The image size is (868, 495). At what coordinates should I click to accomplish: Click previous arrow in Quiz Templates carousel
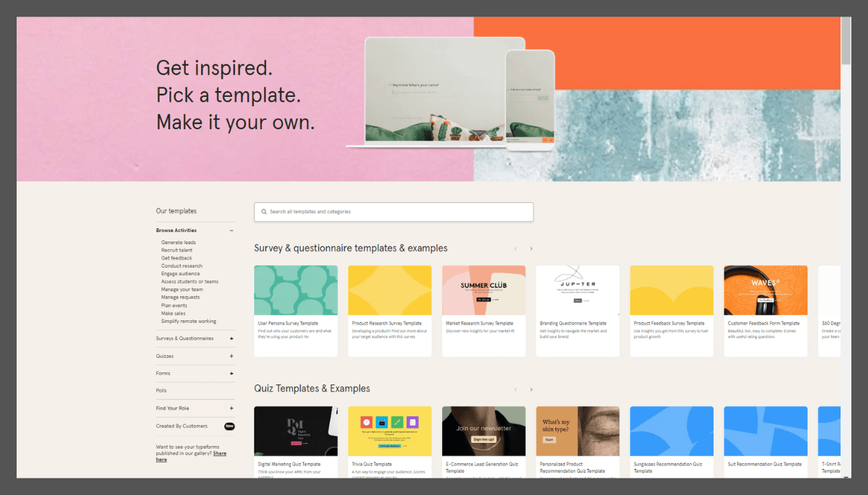(515, 389)
